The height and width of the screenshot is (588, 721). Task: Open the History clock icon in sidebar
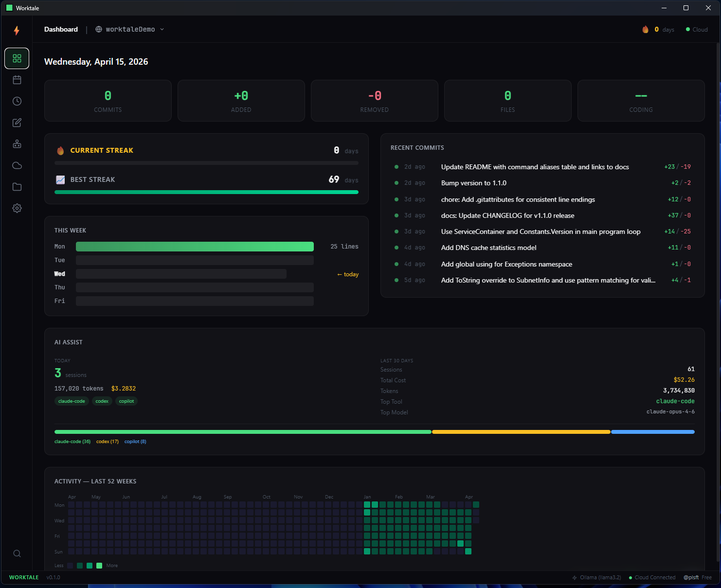coord(17,101)
